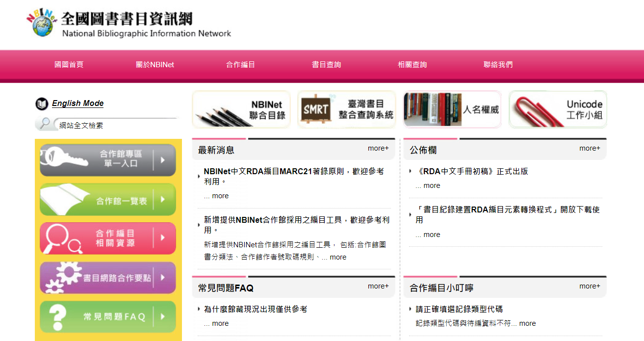The image size is (644, 341).
Task: Click arrow on 書目網路合作要點 button
Action: pos(162,278)
